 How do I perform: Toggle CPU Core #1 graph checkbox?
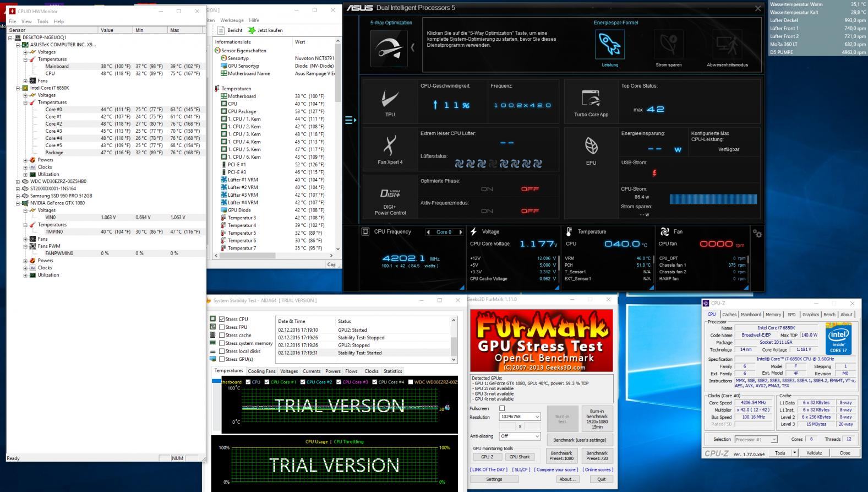[266, 382]
